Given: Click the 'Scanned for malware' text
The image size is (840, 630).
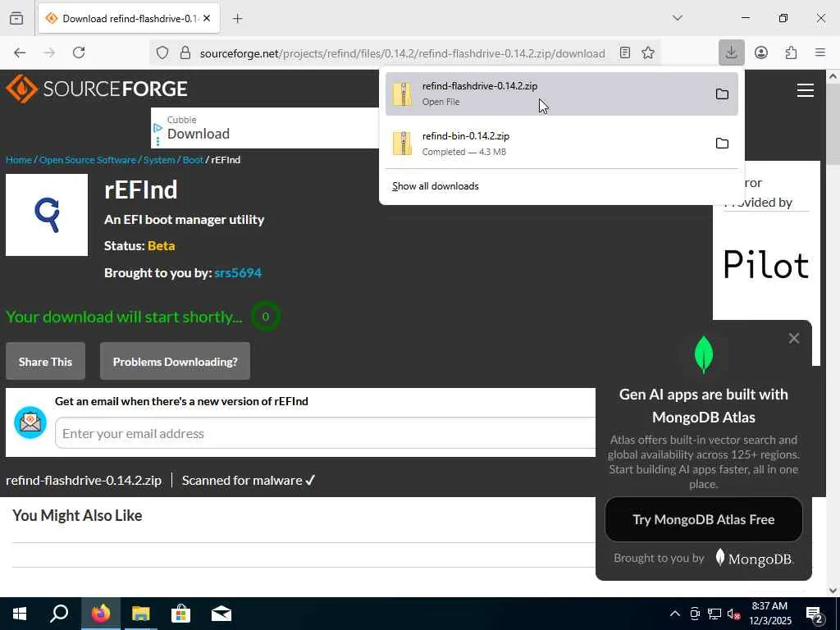Looking at the screenshot, I should 249,481.
